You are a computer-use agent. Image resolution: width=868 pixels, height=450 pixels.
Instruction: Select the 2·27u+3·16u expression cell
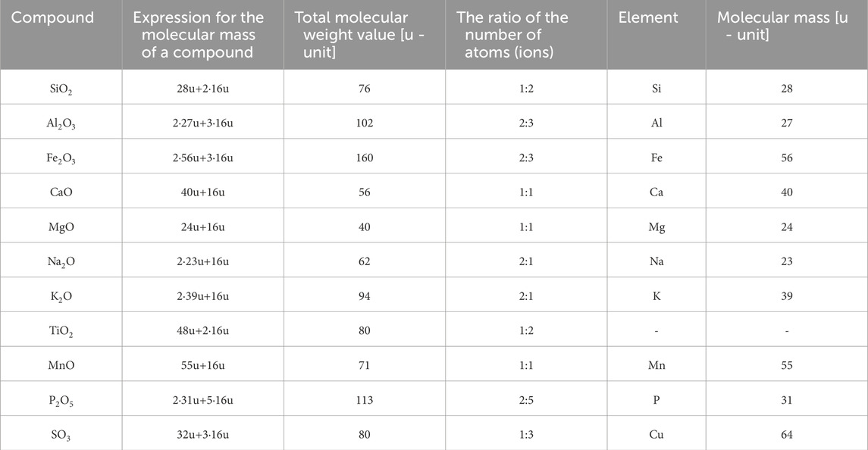coord(202,123)
